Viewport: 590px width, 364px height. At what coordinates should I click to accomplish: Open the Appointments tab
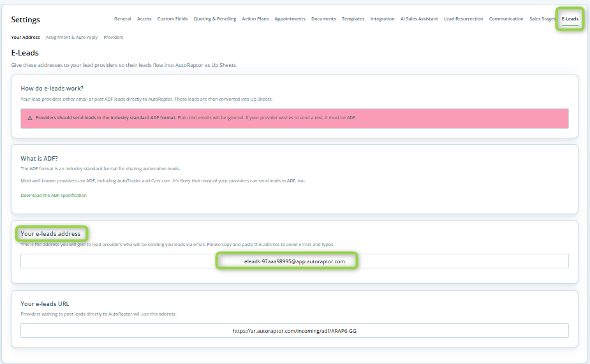[x=290, y=18]
